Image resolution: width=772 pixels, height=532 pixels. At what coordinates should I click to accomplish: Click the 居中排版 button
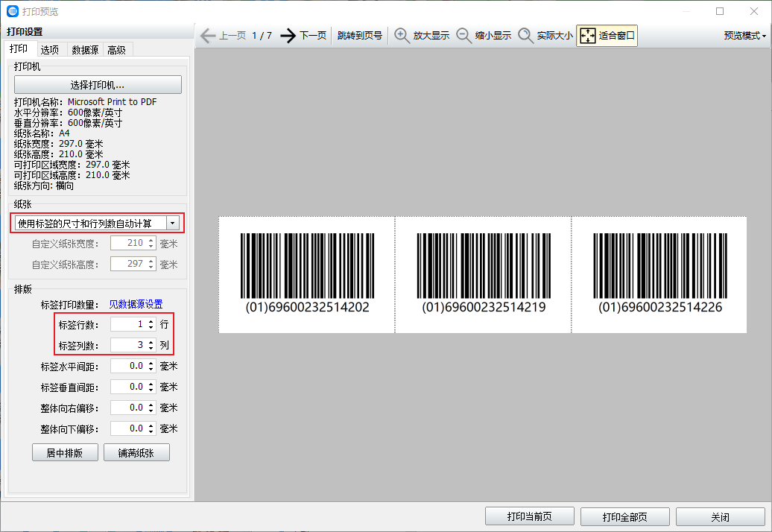click(65, 452)
